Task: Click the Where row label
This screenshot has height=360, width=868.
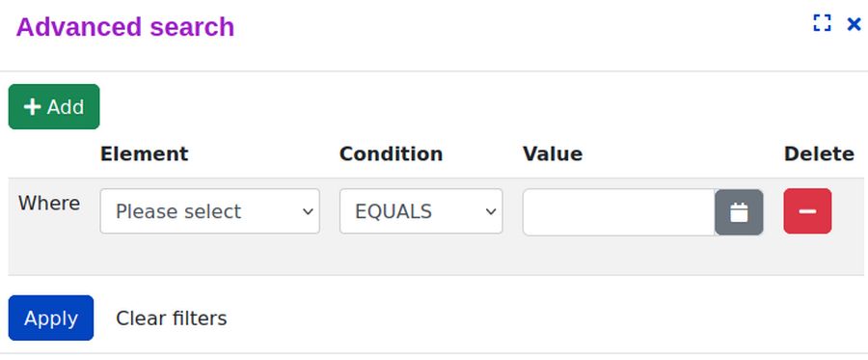Action: pyautogui.click(x=49, y=204)
